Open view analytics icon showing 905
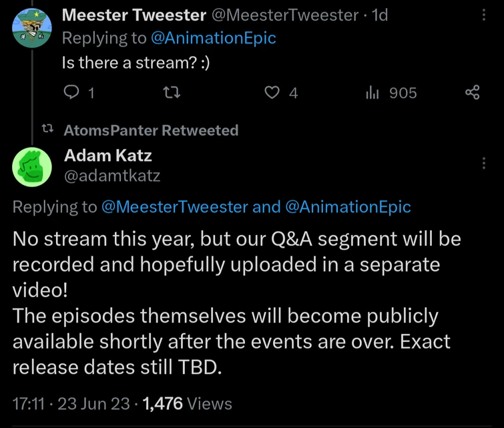Image resolution: width=504 pixels, height=428 pixels. pos(372,93)
